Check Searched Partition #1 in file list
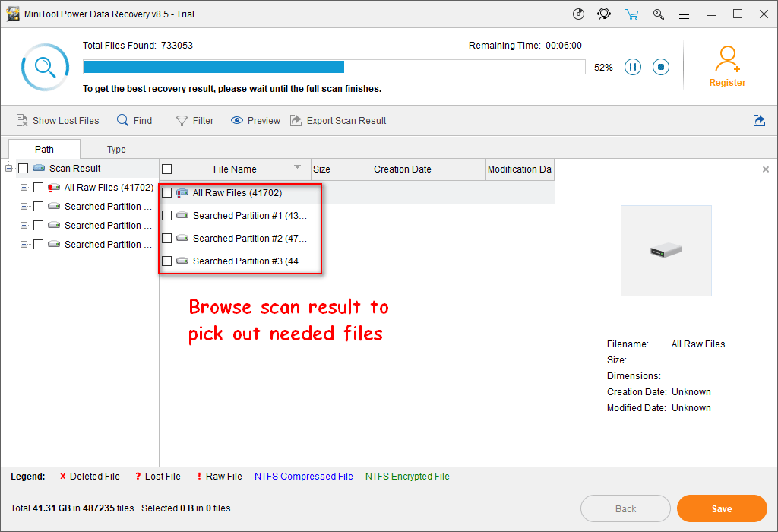The image size is (778, 532). click(x=167, y=215)
